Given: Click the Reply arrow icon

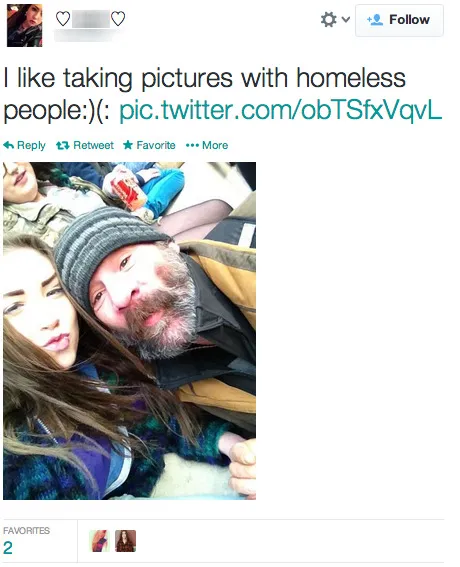Looking at the screenshot, I should click(x=8, y=145).
